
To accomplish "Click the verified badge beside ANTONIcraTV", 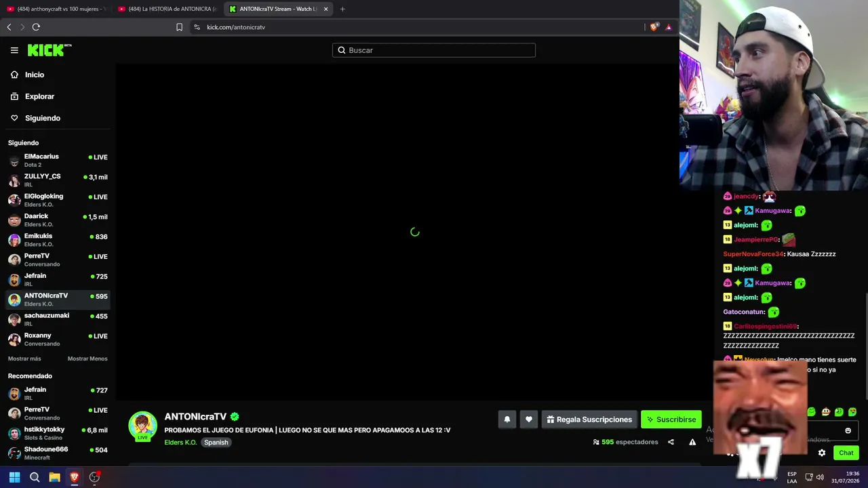I will tap(235, 417).
